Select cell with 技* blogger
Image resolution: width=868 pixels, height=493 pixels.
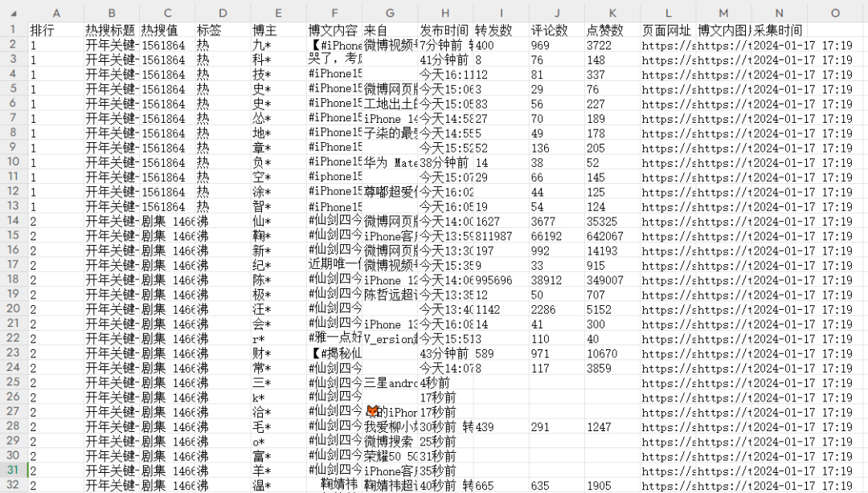click(278, 74)
